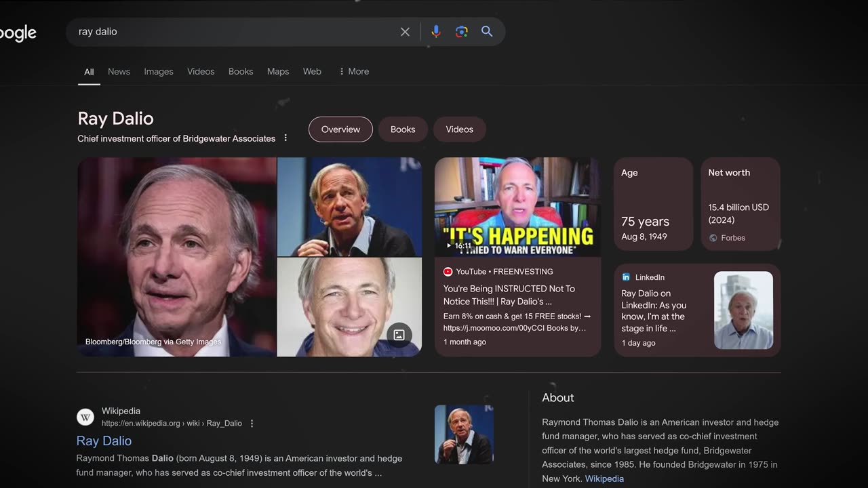Click the LinkedIn logo icon on post card
This screenshot has height=488, width=868.
[x=626, y=277]
